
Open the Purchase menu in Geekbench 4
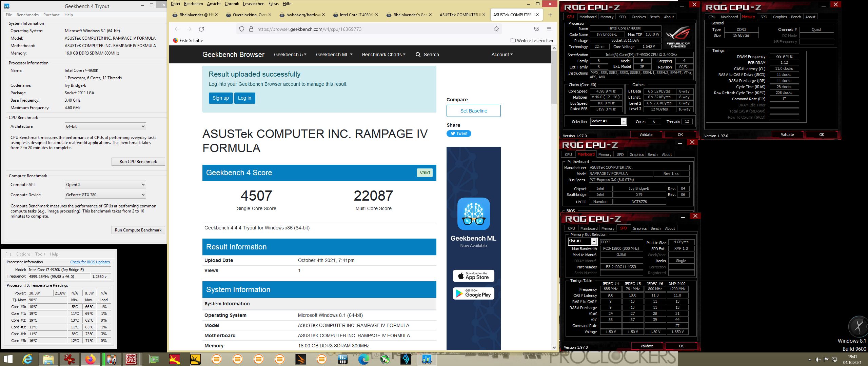click(52, 15)
